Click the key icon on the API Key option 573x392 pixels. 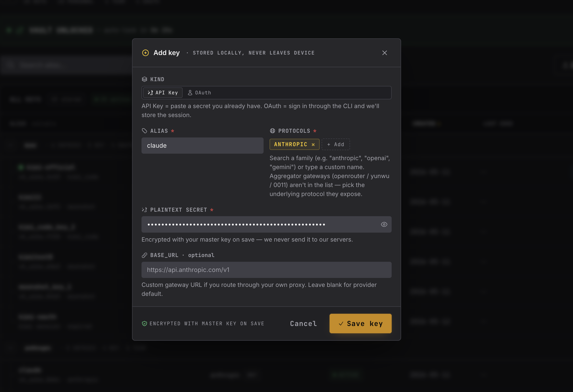click(150, 93)
